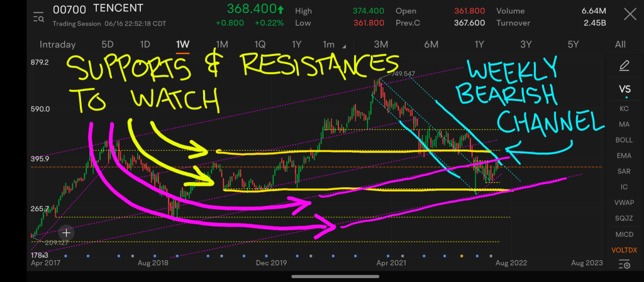Click the Apr 2017 date label

pos(45,263)
